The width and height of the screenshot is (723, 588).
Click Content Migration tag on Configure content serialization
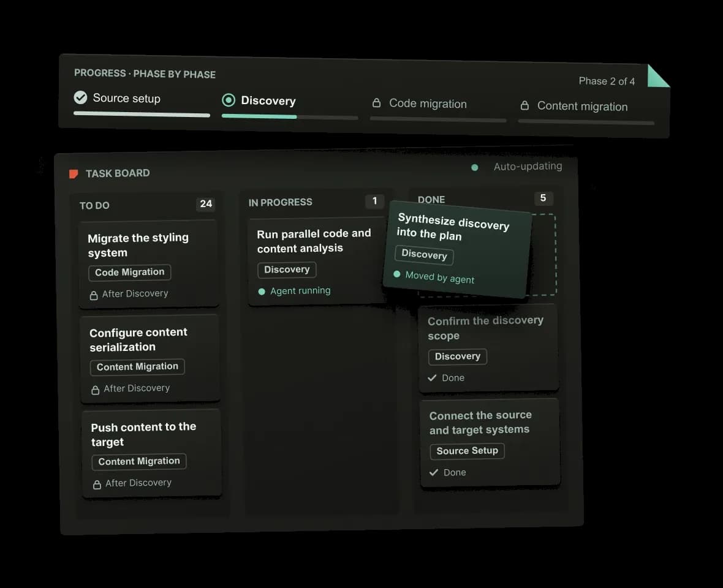pos(137,367)
